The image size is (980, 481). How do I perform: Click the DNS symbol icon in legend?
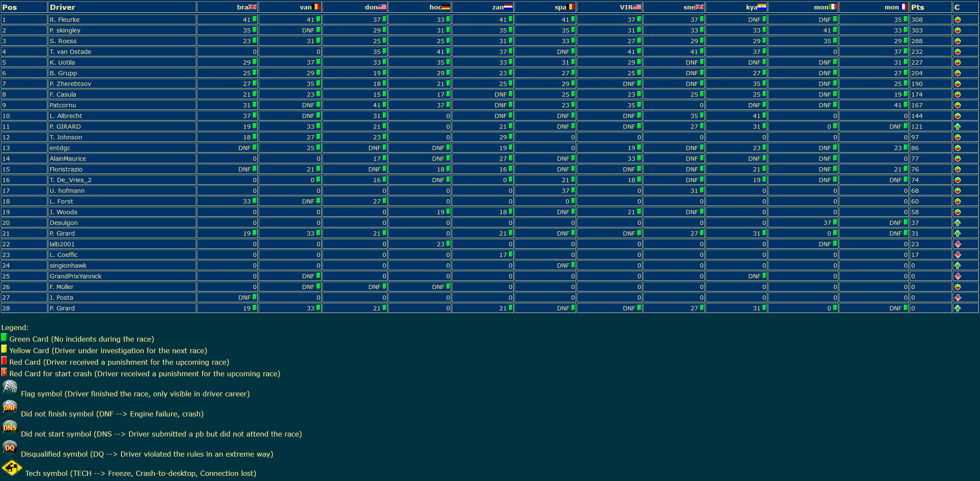[x=9, y=427]
